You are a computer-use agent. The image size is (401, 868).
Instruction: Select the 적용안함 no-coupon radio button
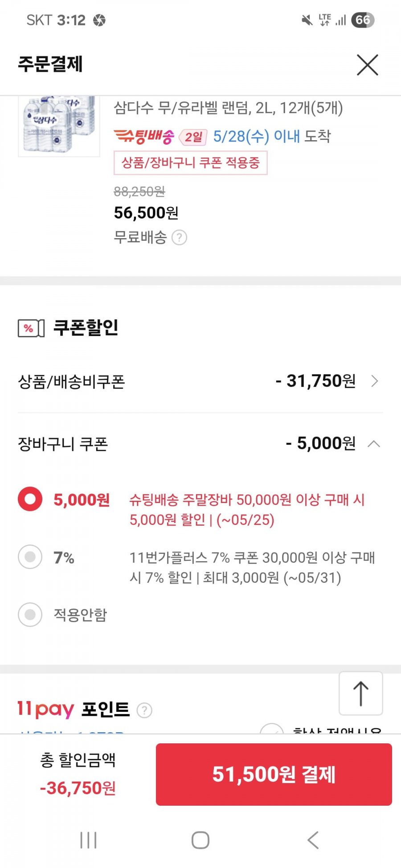point(30,615)
